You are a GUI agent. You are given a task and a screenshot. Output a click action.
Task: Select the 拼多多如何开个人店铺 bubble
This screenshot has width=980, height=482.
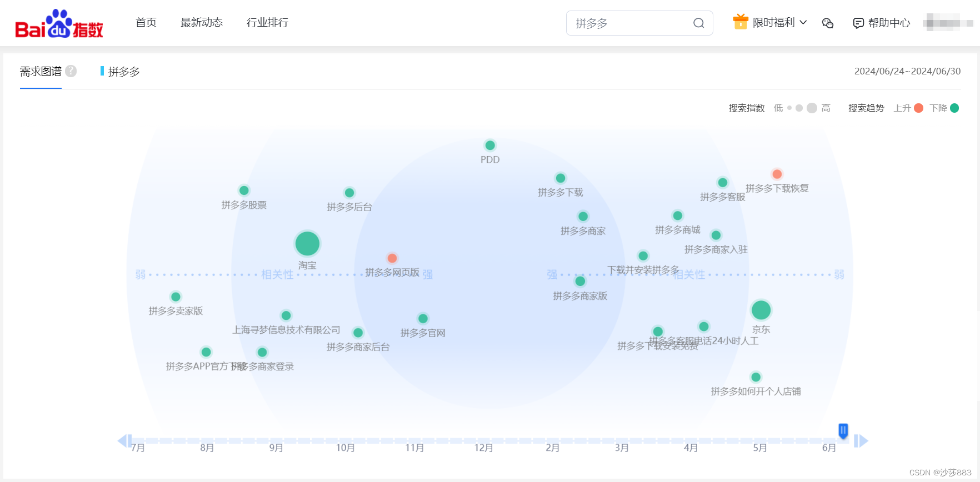[x=756, y=378]
